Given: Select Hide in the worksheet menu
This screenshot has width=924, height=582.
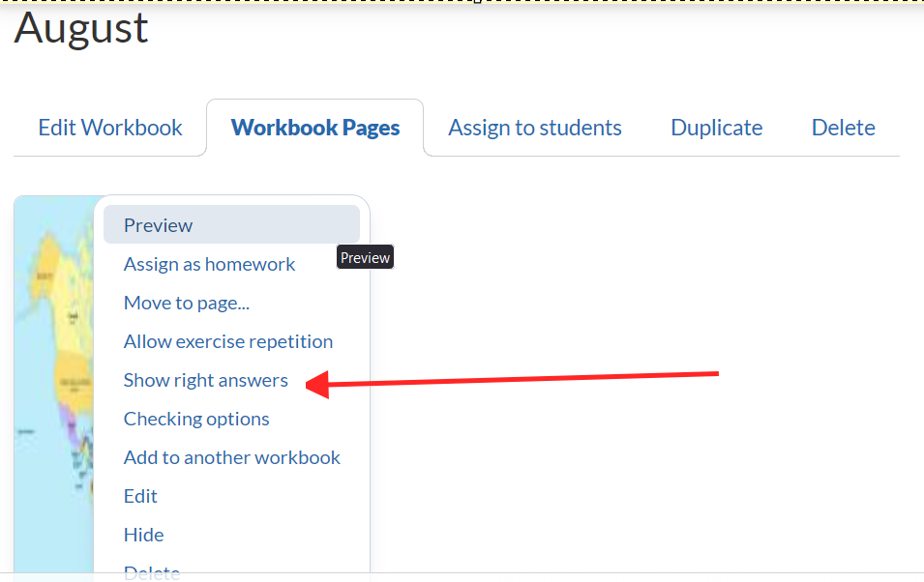Looking at the screenshot, I should [x=144, y=535].
